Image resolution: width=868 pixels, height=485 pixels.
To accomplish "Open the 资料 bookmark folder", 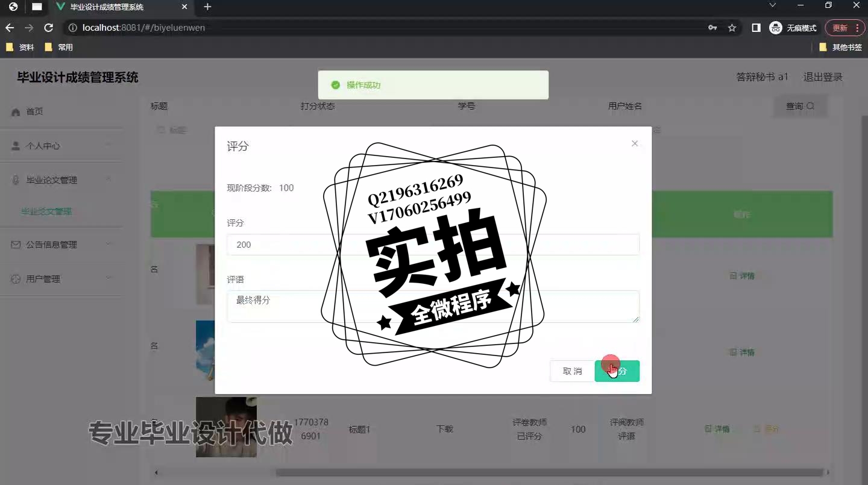I will [x=19, y=47].
